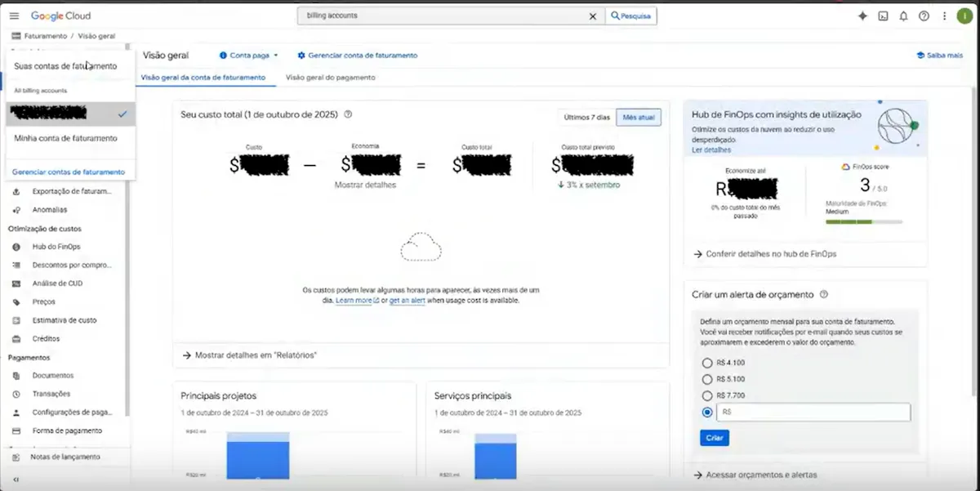
Task: Click the Créditos icon
Action: [x=16, y=338]
